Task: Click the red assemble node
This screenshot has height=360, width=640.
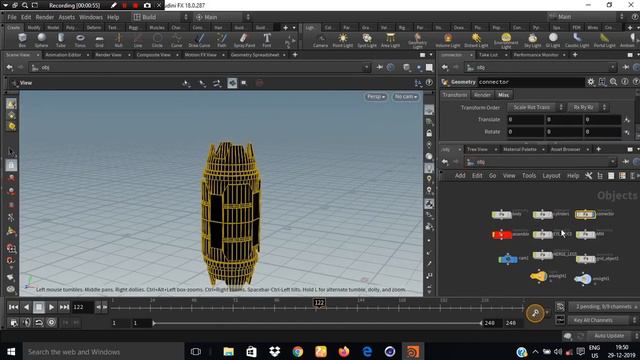Action: click(x=502, y=234)
